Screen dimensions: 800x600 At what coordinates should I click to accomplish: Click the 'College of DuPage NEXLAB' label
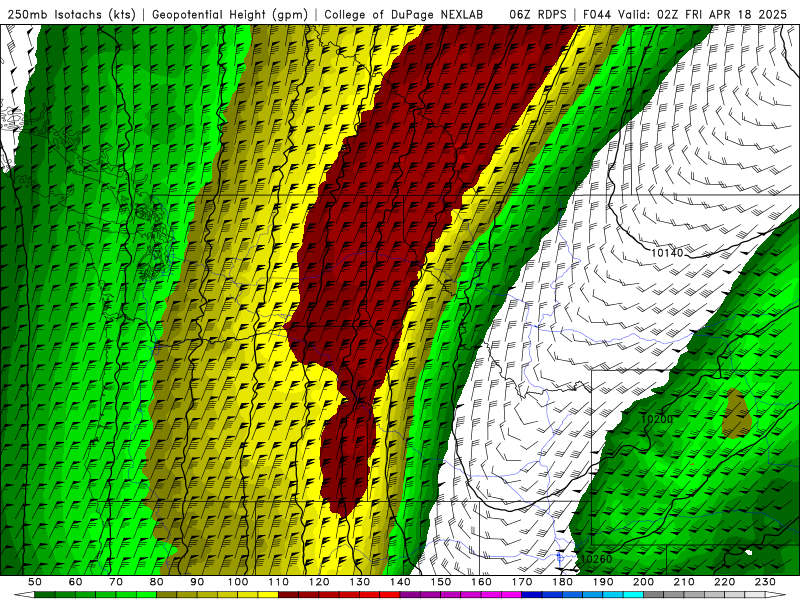404,14
